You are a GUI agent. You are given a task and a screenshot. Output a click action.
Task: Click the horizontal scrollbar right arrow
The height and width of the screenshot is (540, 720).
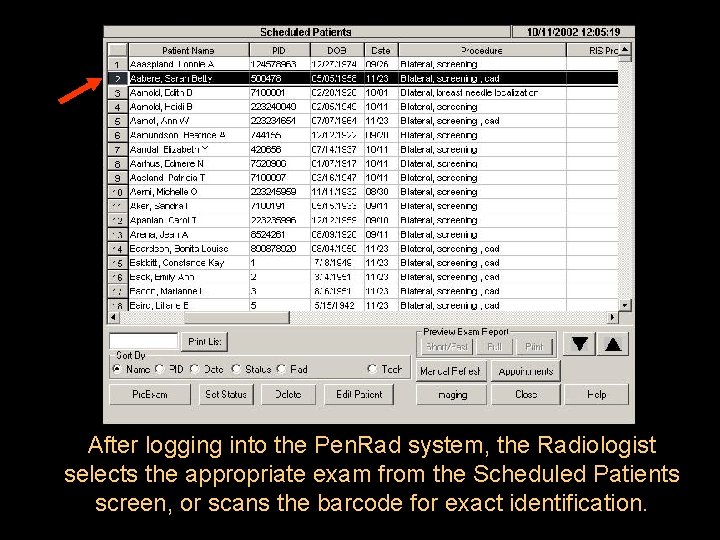click(x=613, y=317)
